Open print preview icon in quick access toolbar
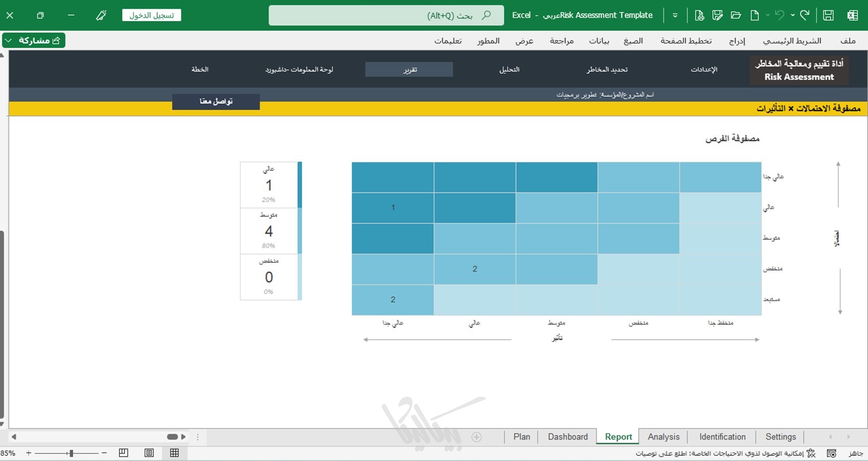868x461 pixels. pos(699,15)
